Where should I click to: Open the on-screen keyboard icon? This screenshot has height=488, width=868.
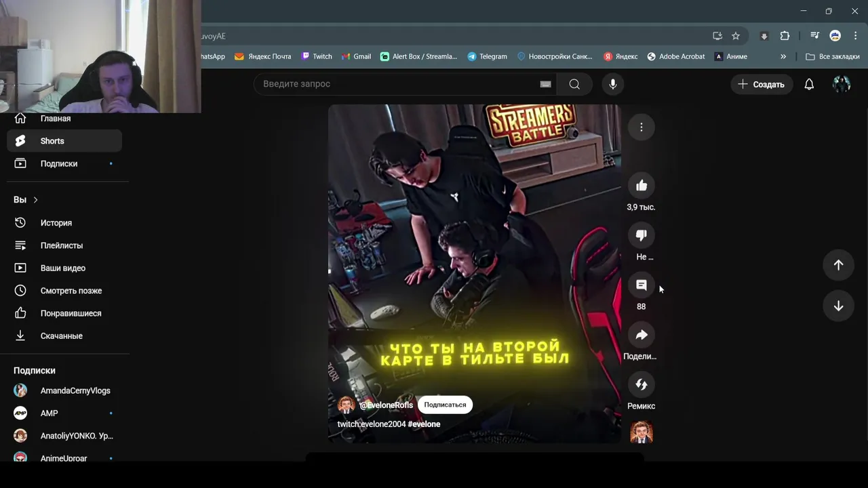tap(545, 84)
